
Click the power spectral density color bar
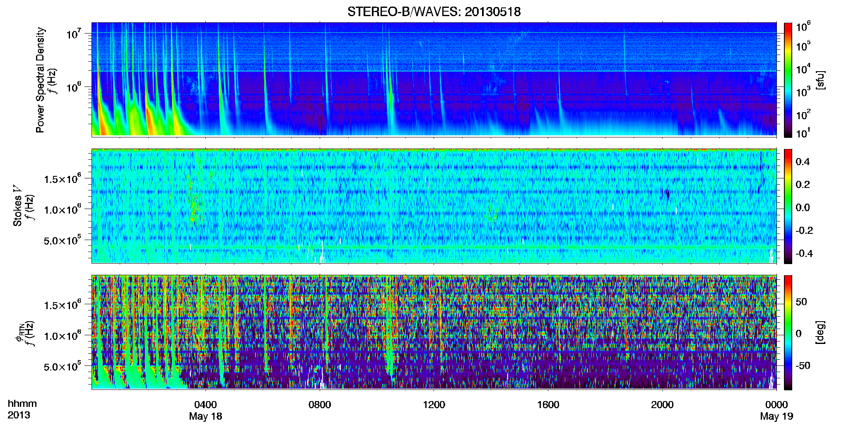click(788, 80)
